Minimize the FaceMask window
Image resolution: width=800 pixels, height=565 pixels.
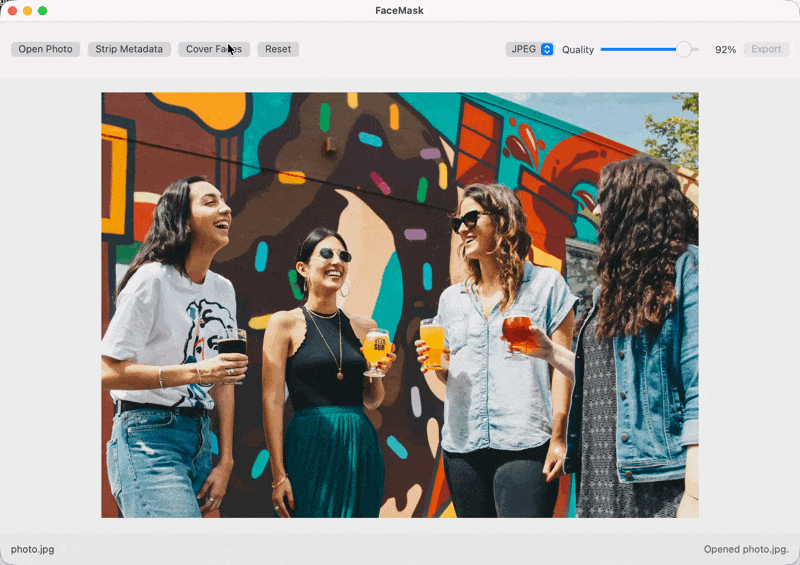coord(28,11)
